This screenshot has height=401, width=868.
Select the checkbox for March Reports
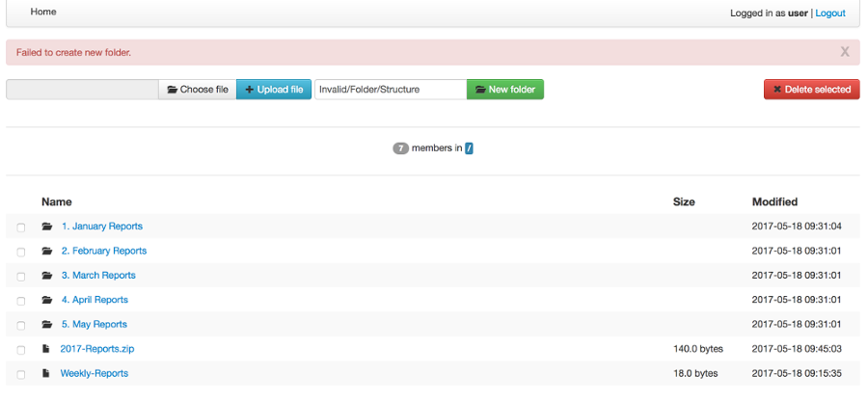pos(21,277)
